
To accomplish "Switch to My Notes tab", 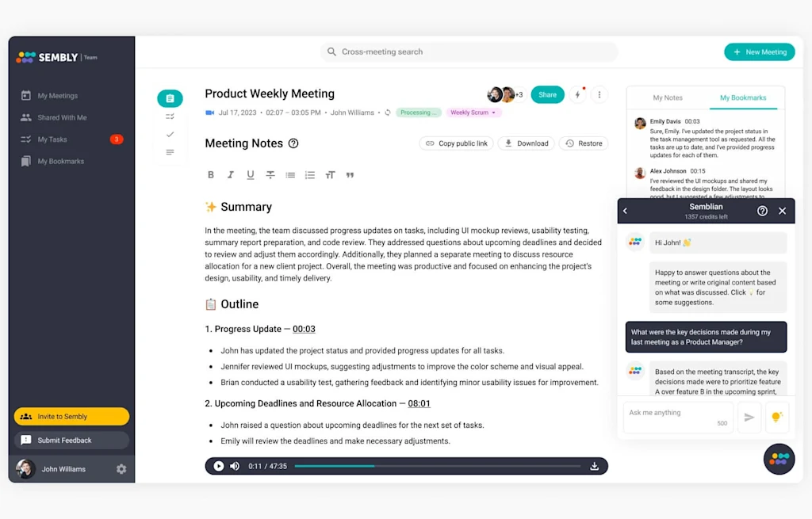I will tap(668, 97).
